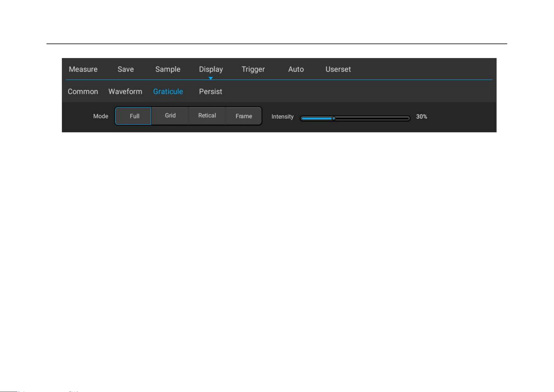Switch to the Common tab

[x=83, y=91]
